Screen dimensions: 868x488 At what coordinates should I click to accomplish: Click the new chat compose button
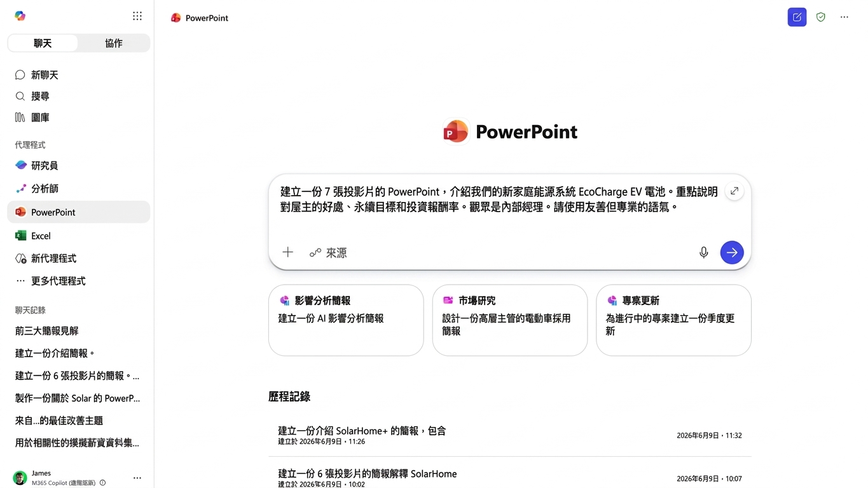pos(797,17)
